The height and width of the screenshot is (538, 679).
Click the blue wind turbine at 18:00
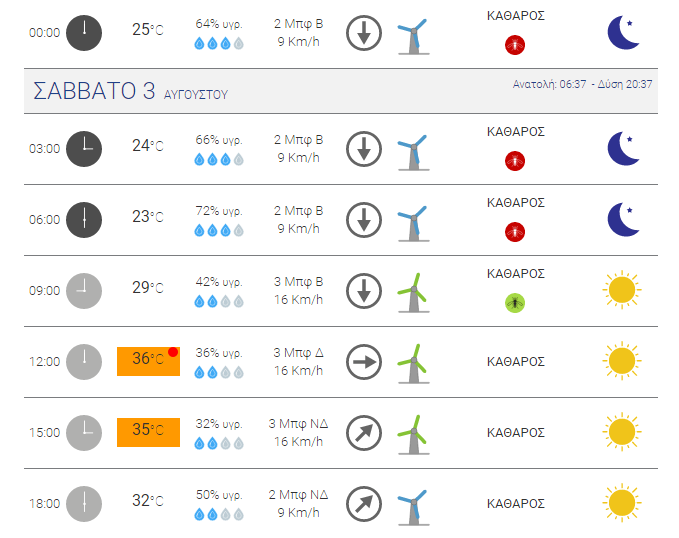(414, 507)
